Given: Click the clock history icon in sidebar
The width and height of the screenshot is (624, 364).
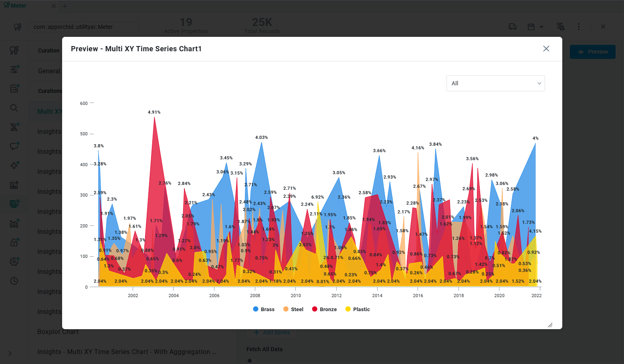Looking at the screenshot, I should point(14,281).
